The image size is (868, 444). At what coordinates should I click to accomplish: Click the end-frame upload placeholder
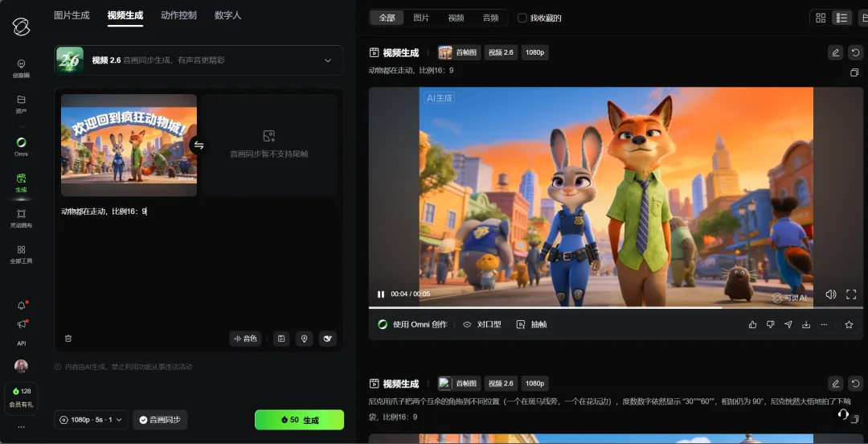click(x=269, y=145)
